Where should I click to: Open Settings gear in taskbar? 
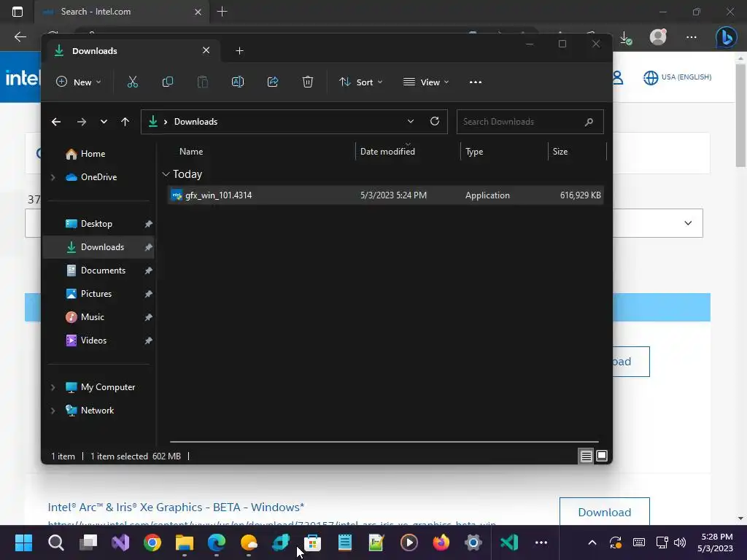pyautogui.click(x=473, y=542)
